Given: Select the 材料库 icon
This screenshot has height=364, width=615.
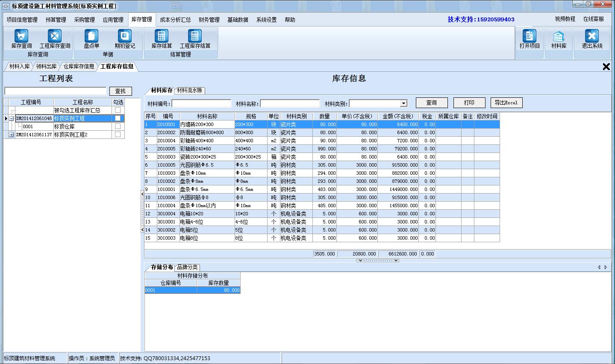Looking at the screenshot, I should tap(559, 41).
